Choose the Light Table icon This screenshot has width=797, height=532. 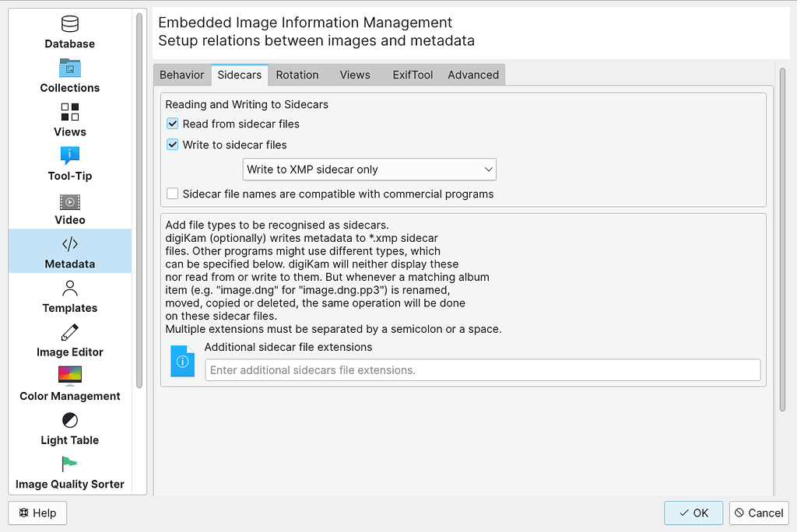pos(69,420)
